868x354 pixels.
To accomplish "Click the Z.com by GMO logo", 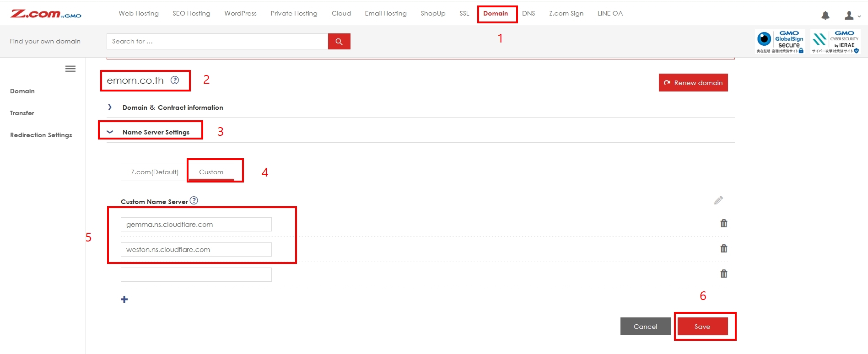I will tap(46, 14).
